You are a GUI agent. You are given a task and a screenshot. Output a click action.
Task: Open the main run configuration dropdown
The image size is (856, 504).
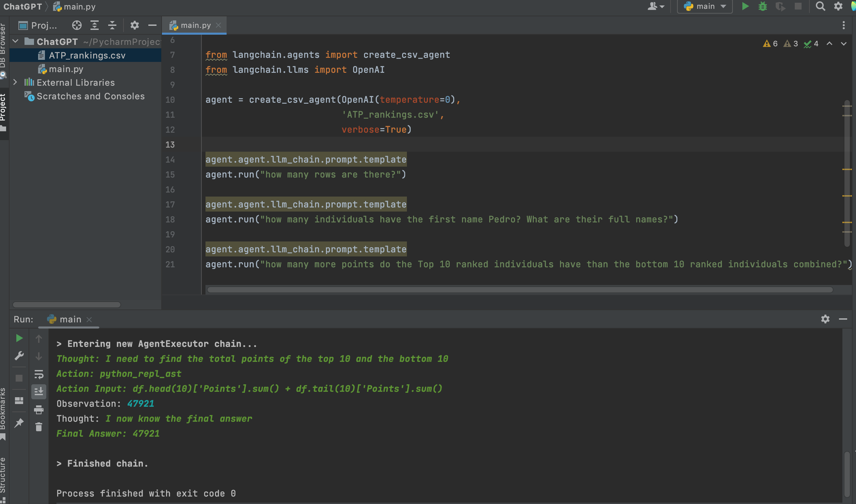click(x=705, y=6)
